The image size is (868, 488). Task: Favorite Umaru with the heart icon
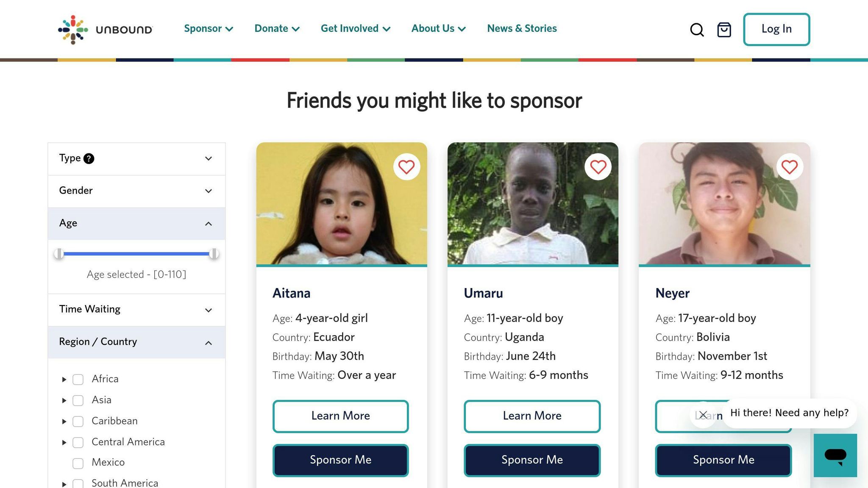click(598, 167)
